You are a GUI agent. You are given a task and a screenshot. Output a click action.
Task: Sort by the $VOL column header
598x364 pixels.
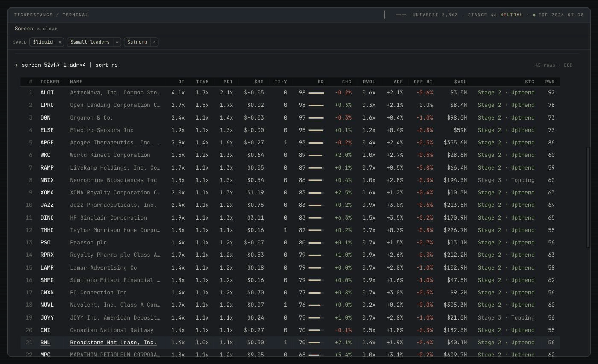pyautogui.click(x=460, y=82)
